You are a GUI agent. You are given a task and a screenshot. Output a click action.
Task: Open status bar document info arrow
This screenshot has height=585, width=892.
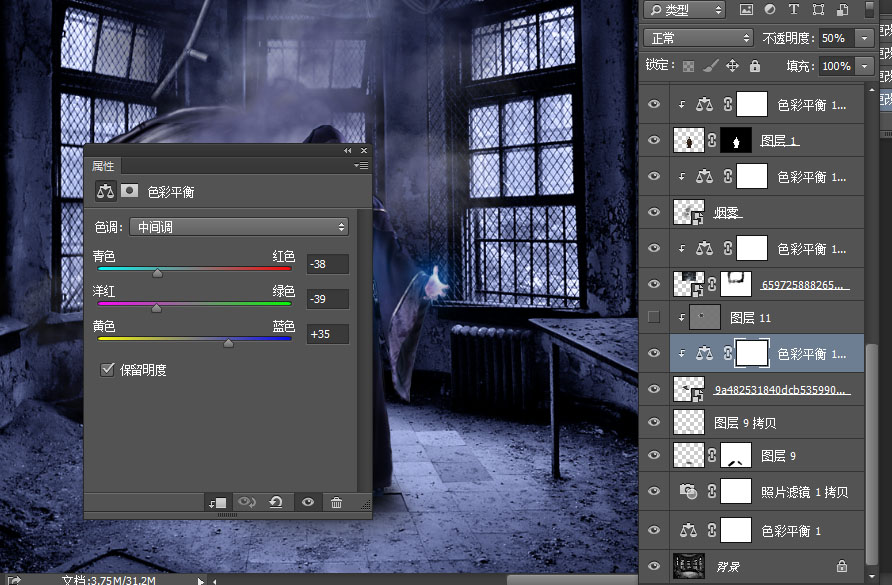click(200, 580)
